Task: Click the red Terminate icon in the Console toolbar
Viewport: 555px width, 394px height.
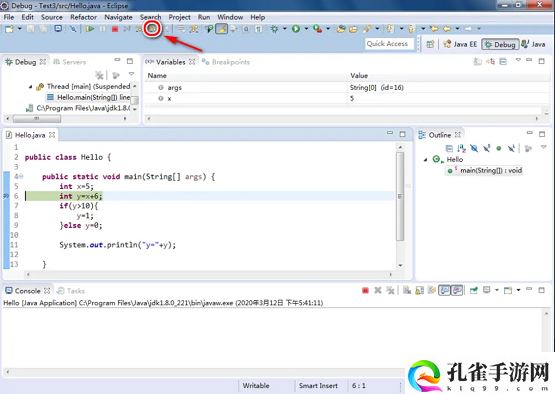Action: (x=365, y=291)
